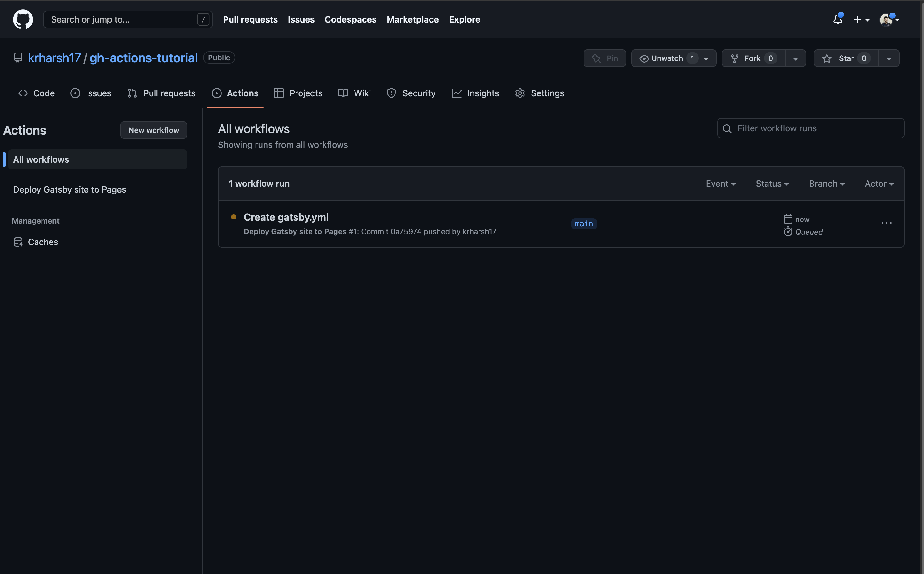Viewport: 924px width, 574px height.
Task: Open the notifications bell
Action: 837,19
